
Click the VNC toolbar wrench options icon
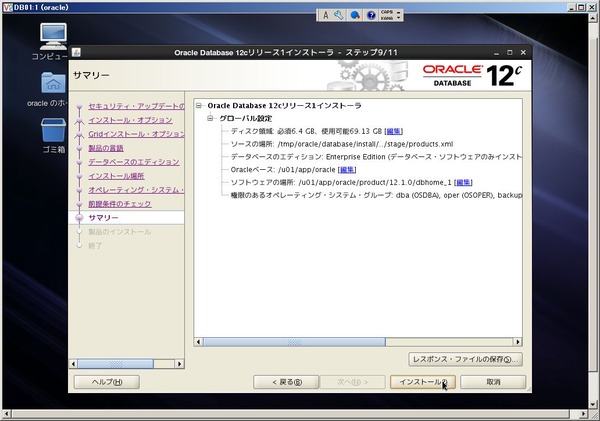pyautogui.click(x=339, y=15)
